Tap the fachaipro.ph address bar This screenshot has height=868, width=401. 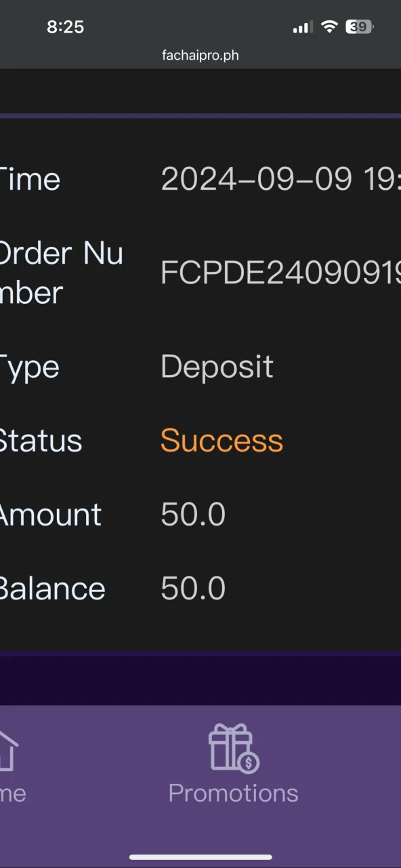point(200,56)
